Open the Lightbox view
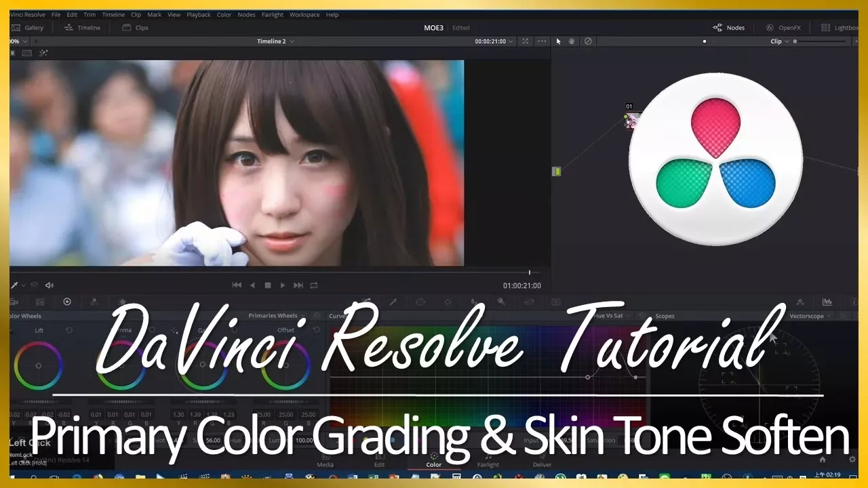 (x=840, y=28)
